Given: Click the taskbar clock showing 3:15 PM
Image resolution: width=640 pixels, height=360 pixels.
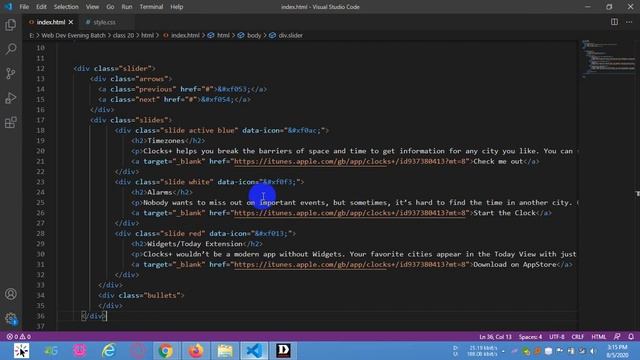Looking at the screenshot, I should (617, 351).
